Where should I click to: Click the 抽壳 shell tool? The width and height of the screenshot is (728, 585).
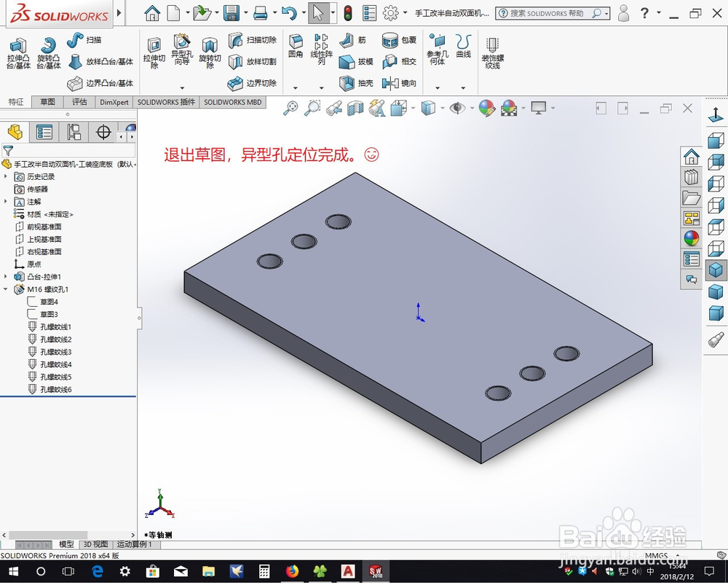click(356, 83)
